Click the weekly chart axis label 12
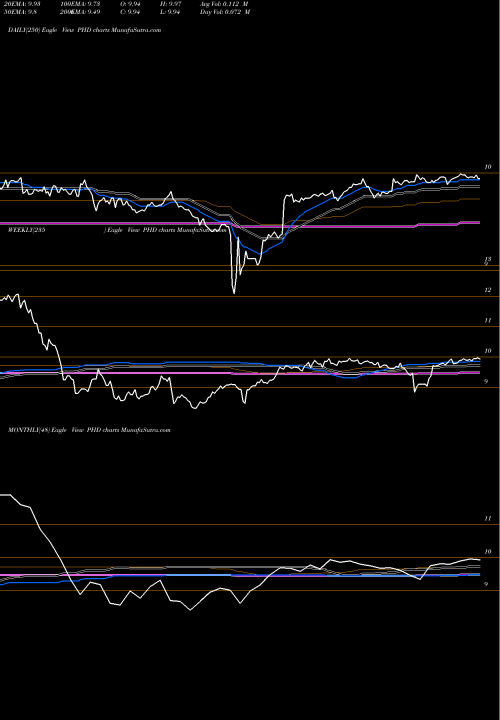The width and height of the screenshot is (500, 720). [x=488, y=290]
